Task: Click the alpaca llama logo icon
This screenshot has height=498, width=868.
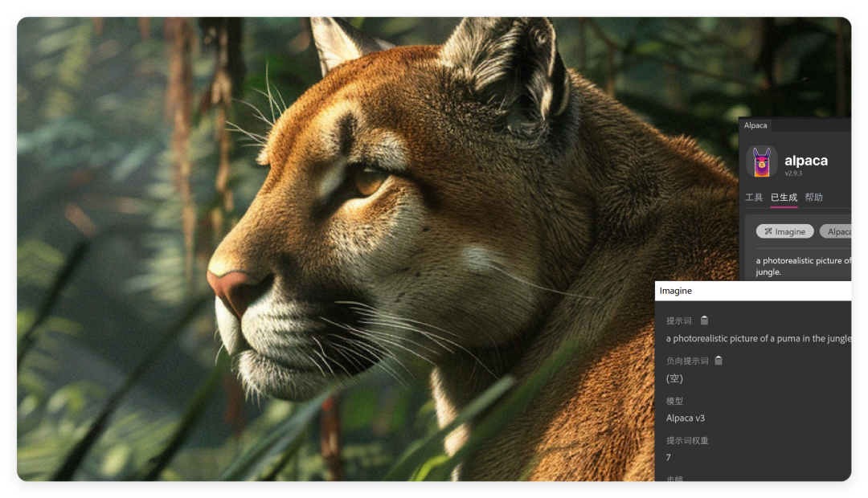Action: tap(762, 160)
